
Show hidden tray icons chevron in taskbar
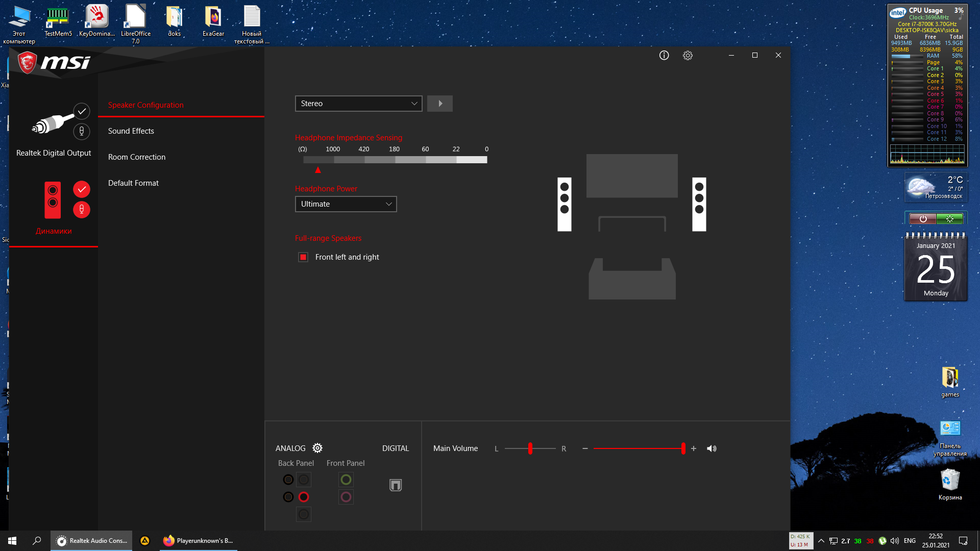[821, 541]
